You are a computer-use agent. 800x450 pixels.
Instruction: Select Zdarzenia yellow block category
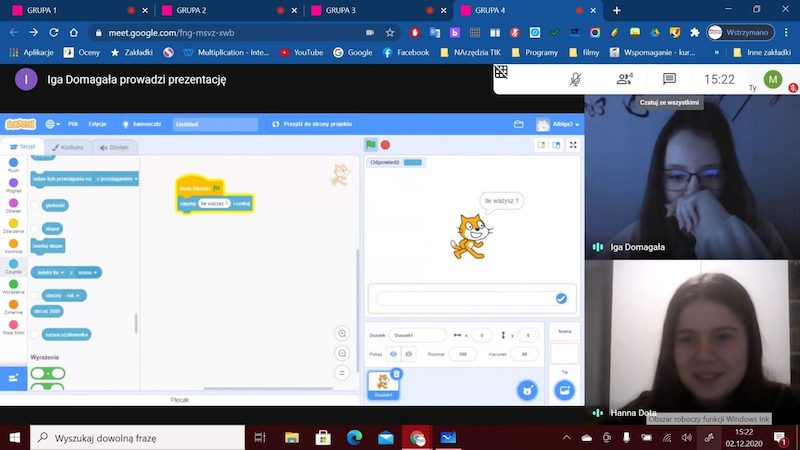coord(14,226)
